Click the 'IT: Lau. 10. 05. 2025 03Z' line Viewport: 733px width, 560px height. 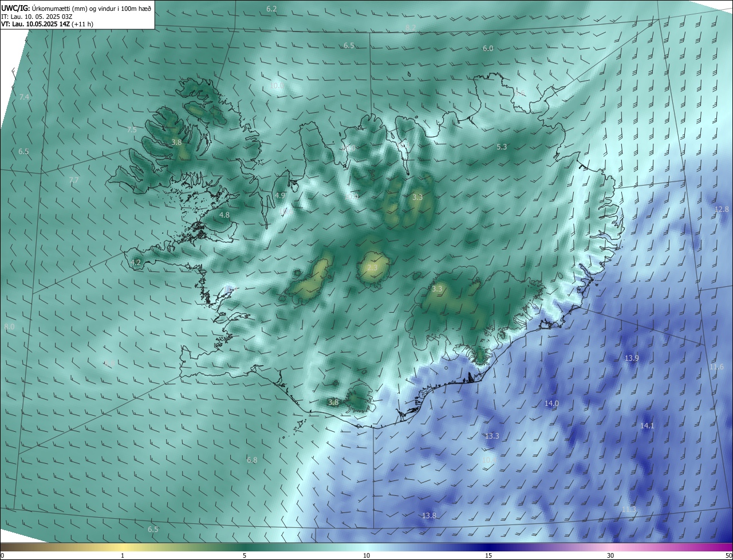point(36,17)
